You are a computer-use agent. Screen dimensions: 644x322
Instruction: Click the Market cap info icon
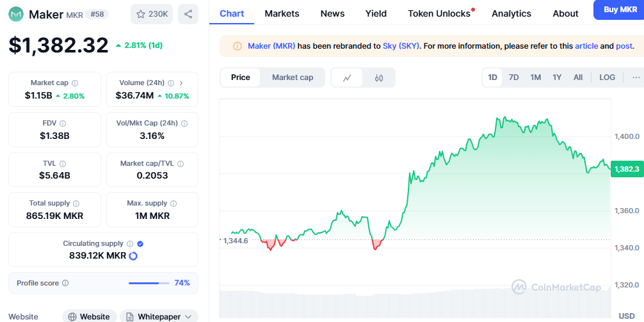click(75, 83)
